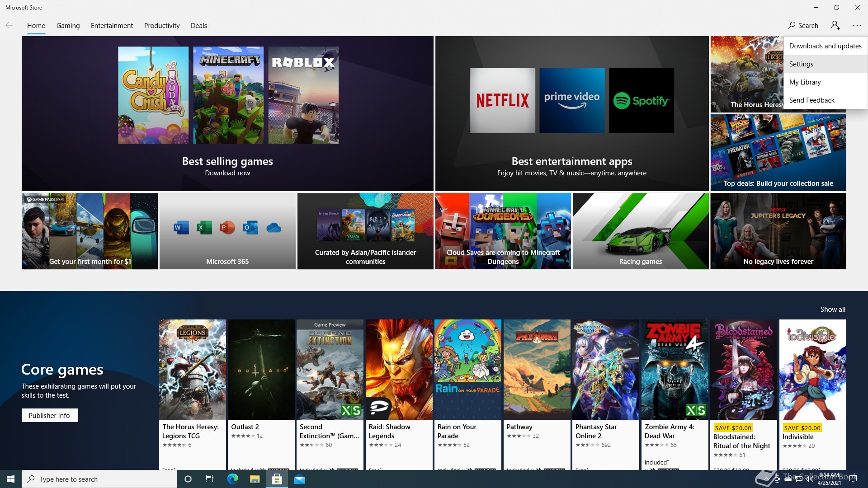This screenshot has width=868, height=488.
Task: Select the Netflix app tile
Action: click(503, 100)
